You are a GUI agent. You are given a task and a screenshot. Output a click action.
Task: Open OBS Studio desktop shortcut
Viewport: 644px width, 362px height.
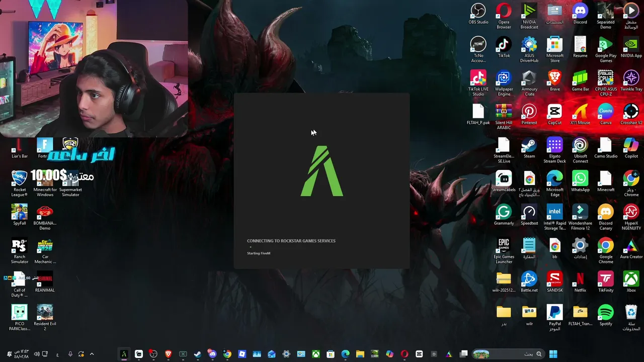pyautogui.click(x=478, y=14)
